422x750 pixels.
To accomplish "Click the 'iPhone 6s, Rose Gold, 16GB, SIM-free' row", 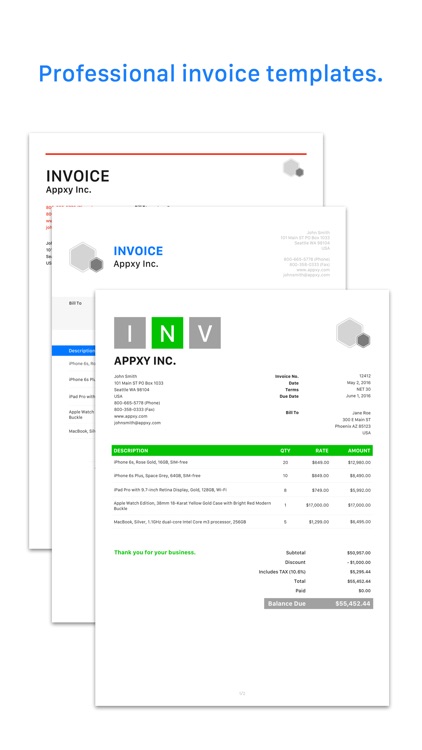I will (x=242, y=463).
